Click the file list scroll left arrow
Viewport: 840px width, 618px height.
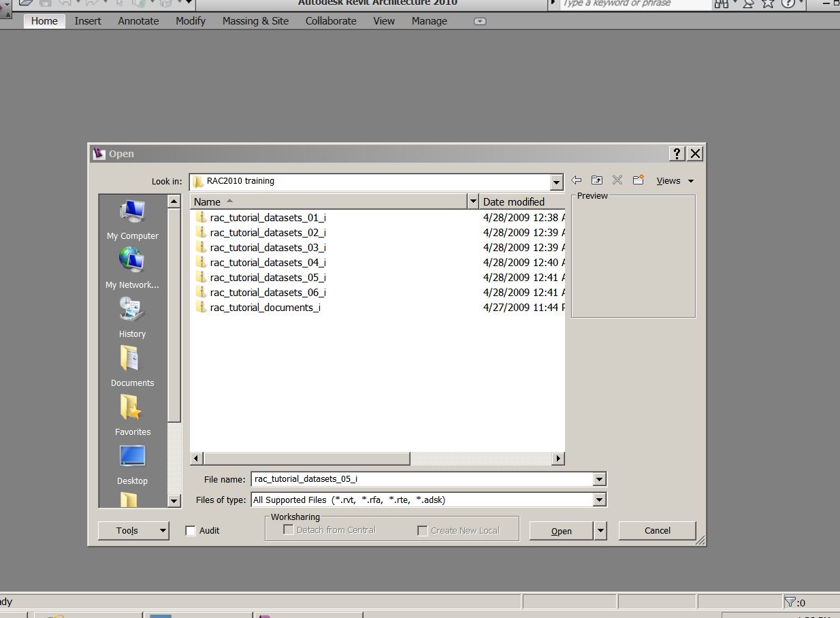point(197,459)
